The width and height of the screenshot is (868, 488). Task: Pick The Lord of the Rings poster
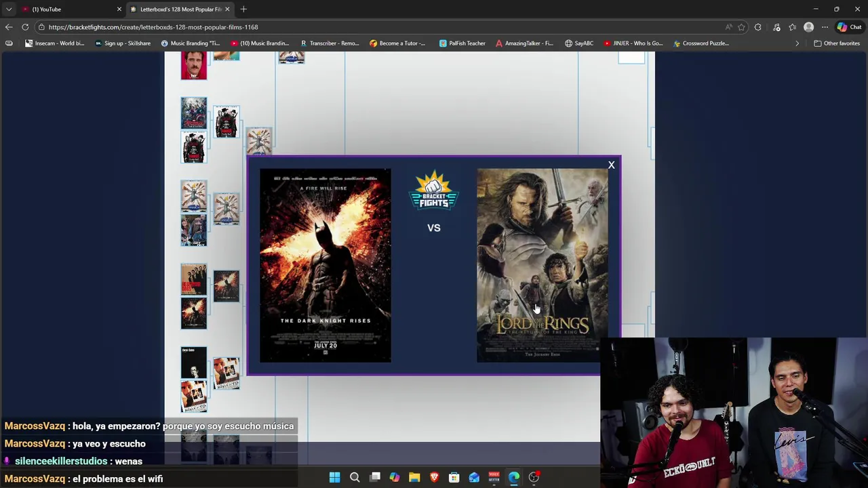[542, 265]
